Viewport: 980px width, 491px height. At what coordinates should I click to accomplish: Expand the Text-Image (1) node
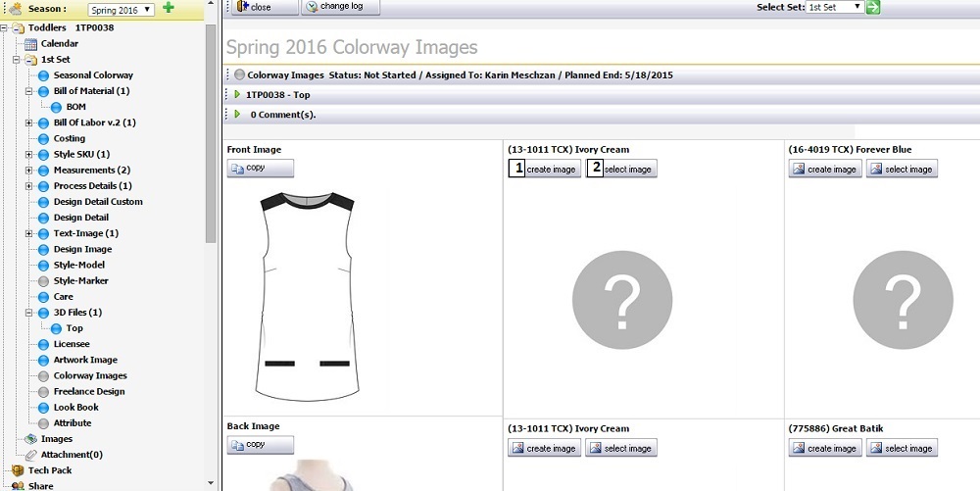pyautogui.click(x=28, y=233)
